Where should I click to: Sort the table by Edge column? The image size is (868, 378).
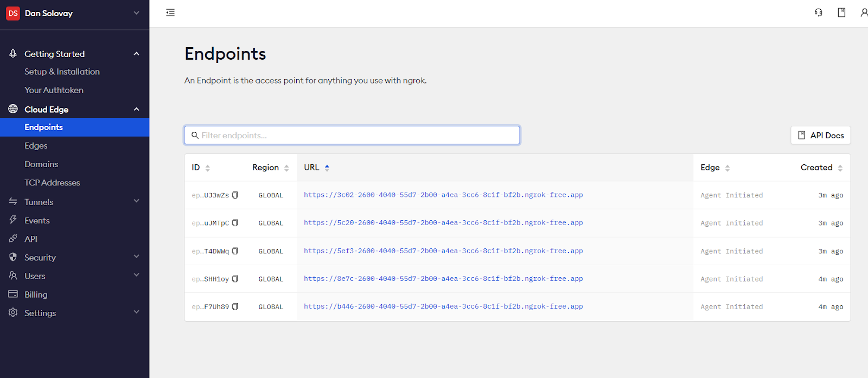[727, 168]
